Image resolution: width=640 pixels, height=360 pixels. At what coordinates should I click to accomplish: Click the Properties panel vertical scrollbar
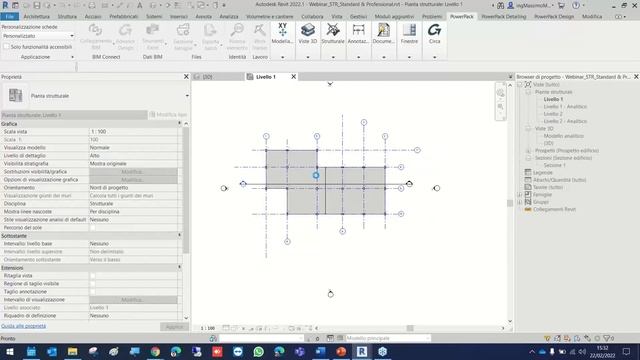coord(186,190)
